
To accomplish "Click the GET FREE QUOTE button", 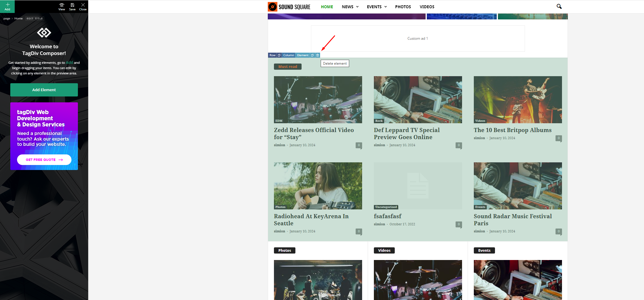I will click(x=44, y=160).
